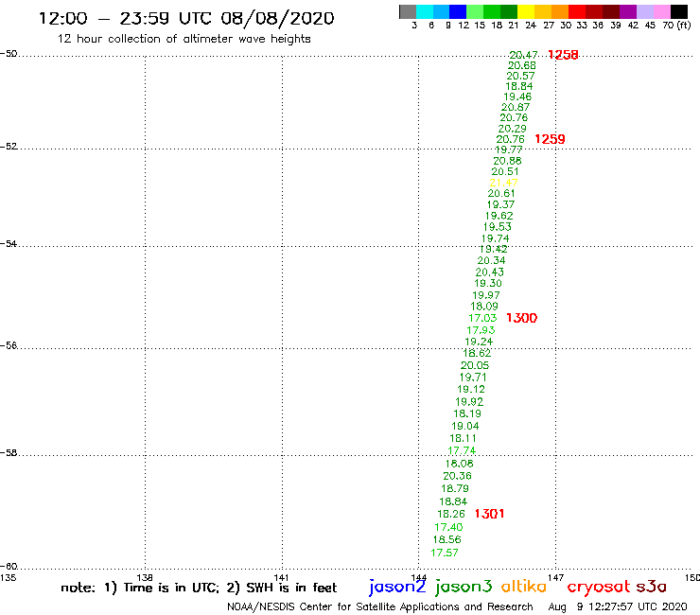Click the yellow wave height value 21.47
700x615 pixels.
coord(503,183)
